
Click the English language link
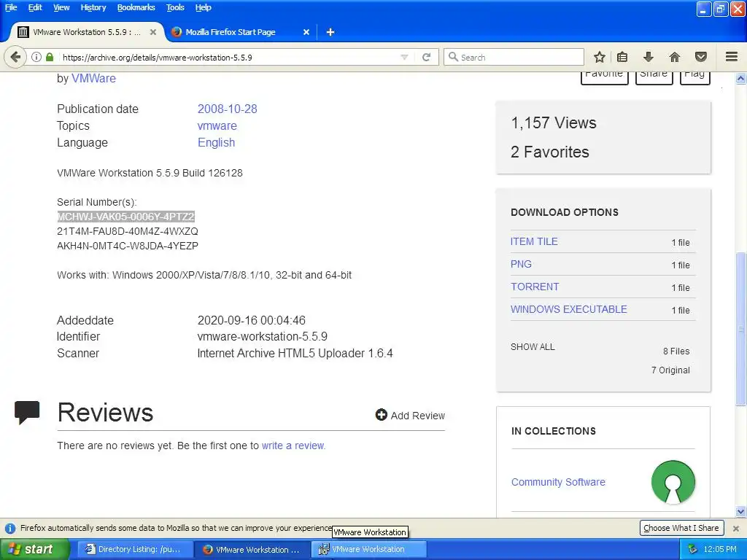tap(216, 142)
